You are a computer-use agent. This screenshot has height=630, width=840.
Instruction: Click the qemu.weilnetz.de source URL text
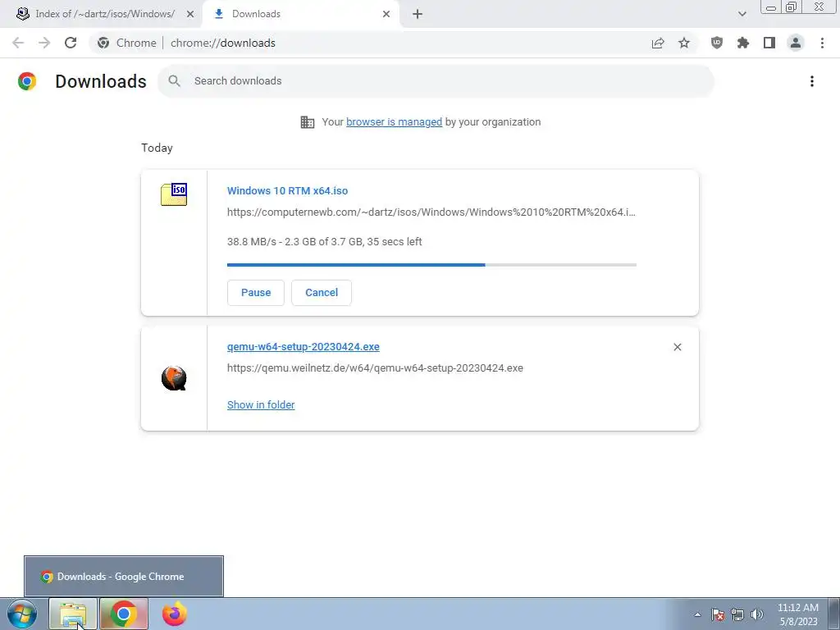tap(375, 368)
